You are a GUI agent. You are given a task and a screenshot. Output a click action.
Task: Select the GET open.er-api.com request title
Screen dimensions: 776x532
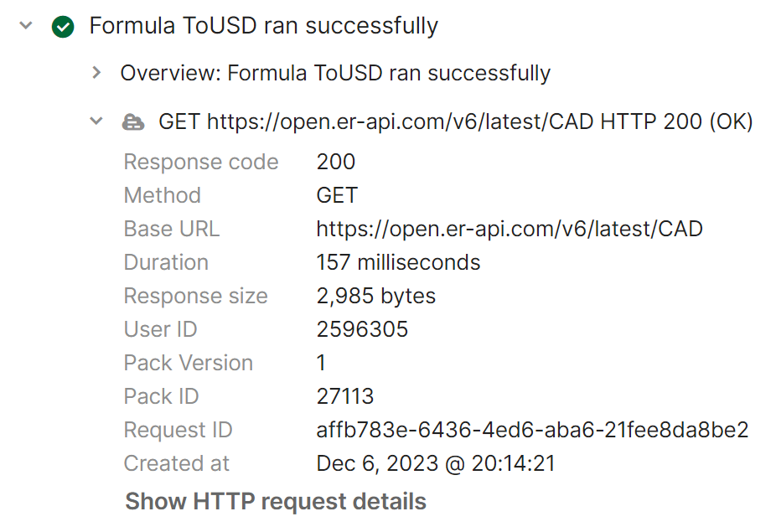tap(455, 122)
